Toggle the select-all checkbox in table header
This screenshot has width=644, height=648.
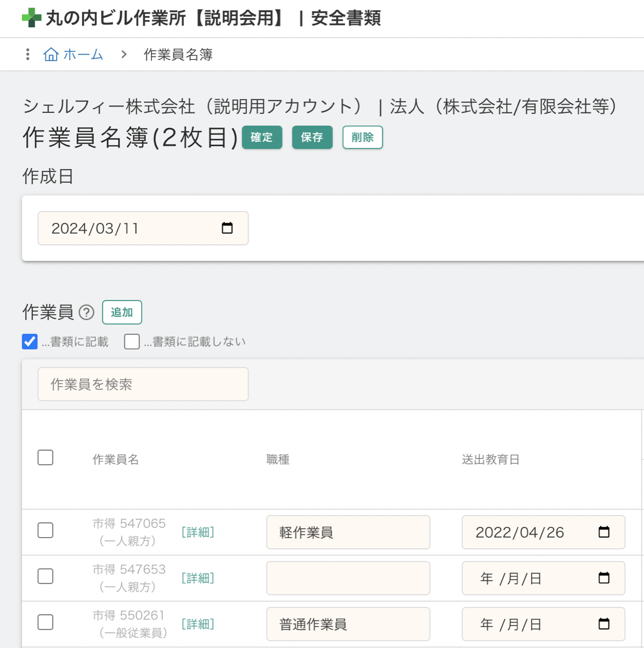point(46,458)
